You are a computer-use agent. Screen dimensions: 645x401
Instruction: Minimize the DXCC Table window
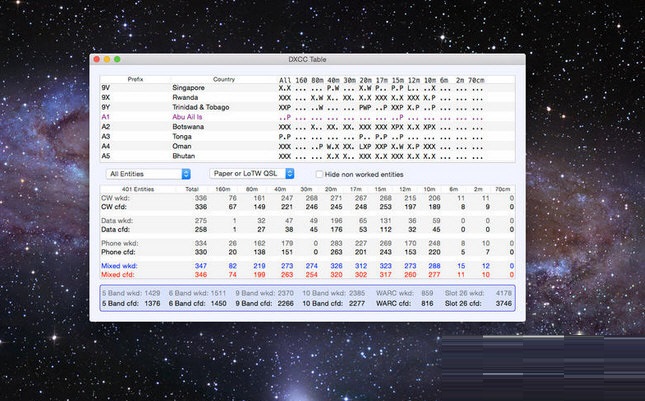coord(107,59)
